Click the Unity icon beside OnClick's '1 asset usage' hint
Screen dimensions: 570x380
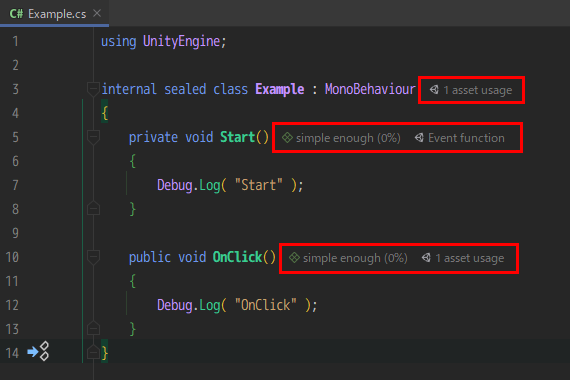pos(426,257)
